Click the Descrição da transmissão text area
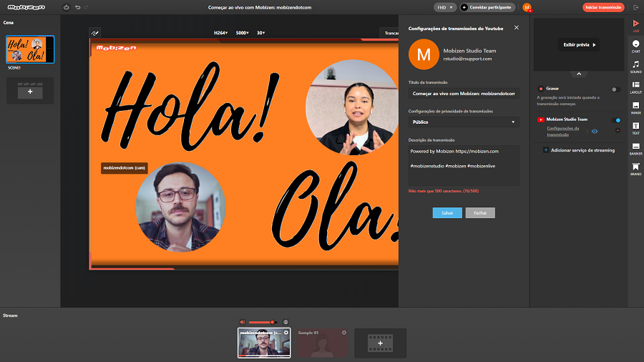 [464, 165]
